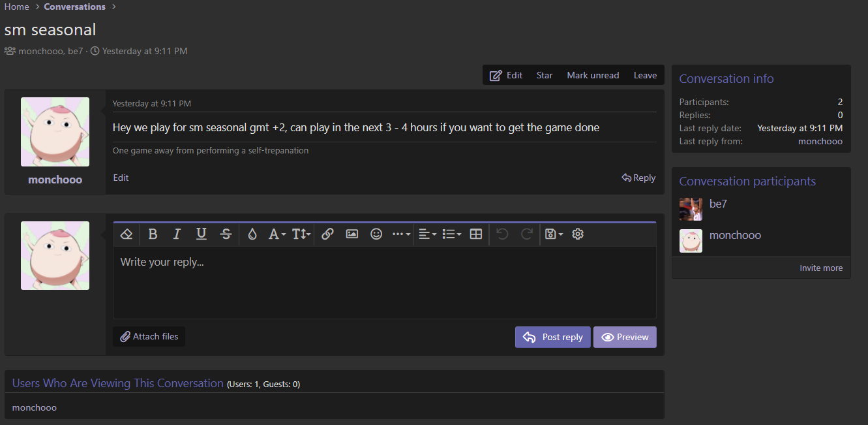Select Mark unread in the conversation menu
868x425 pixels.
click(x=593, y=75)
